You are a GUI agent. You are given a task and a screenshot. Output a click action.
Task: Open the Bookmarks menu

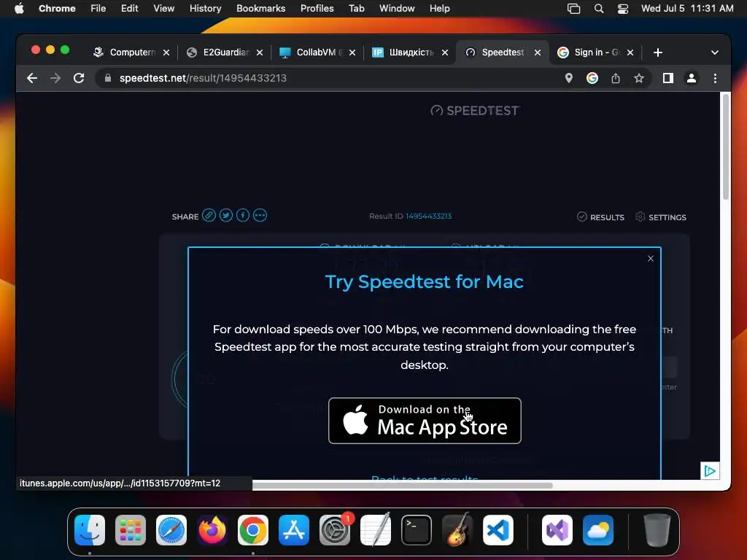click(x=260, y=9)
